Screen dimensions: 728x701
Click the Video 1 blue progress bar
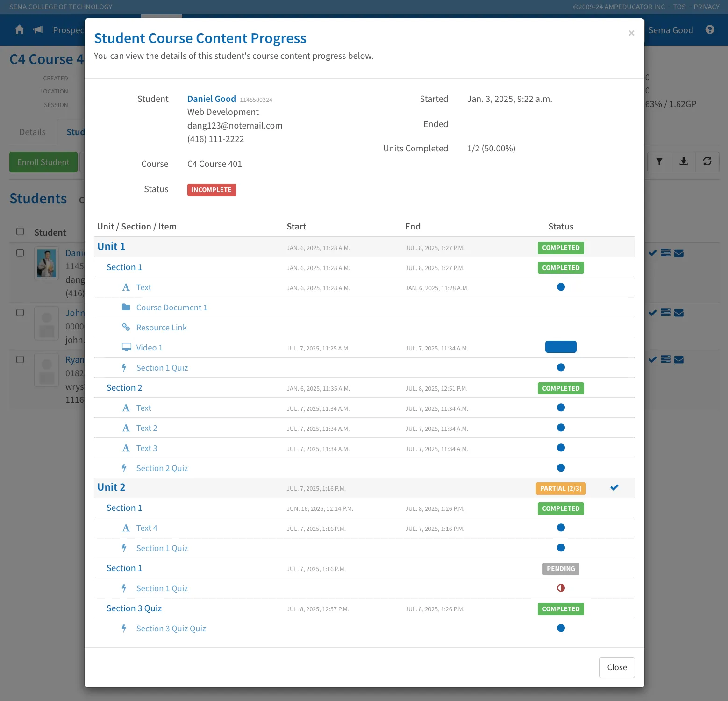click(561, 347)
